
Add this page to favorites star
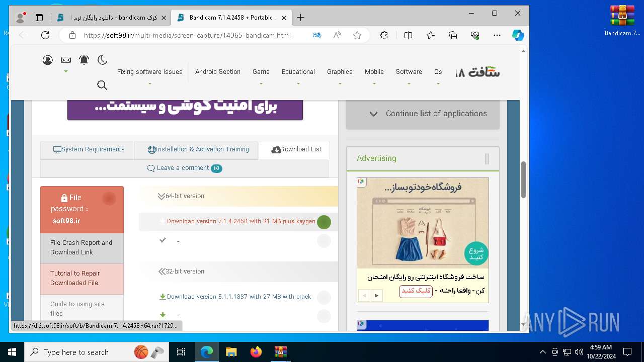(x=357, y=35)
